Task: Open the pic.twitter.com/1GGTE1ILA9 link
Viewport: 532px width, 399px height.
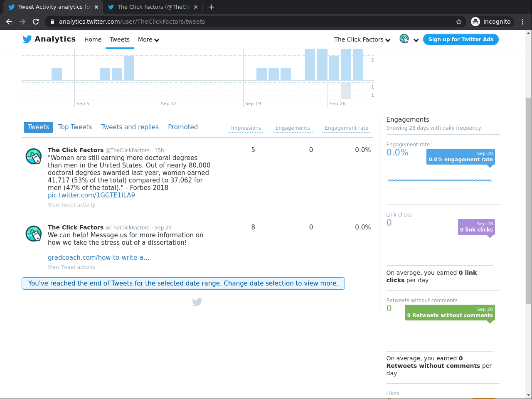Action: [91, 195]
